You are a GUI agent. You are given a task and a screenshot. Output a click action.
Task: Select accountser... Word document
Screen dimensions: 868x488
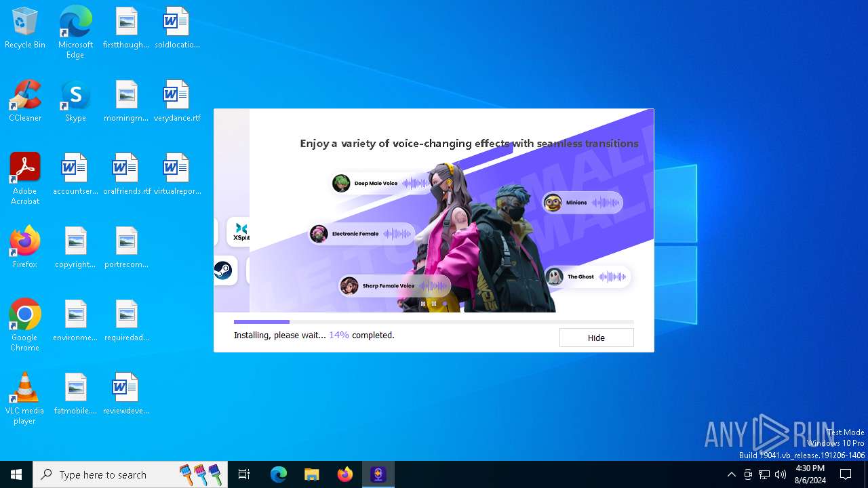click(x=75, y=174)
